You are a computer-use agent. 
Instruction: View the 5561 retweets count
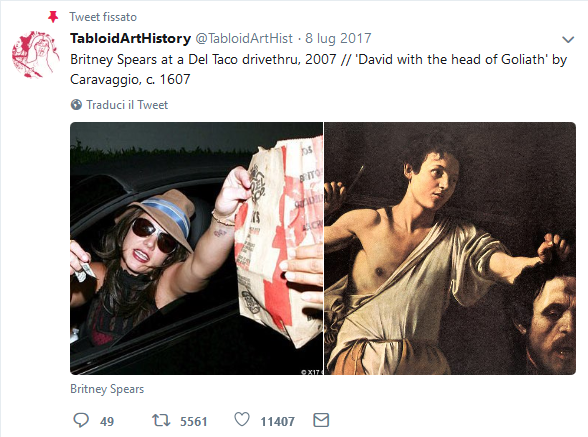[x=194, y=422]
